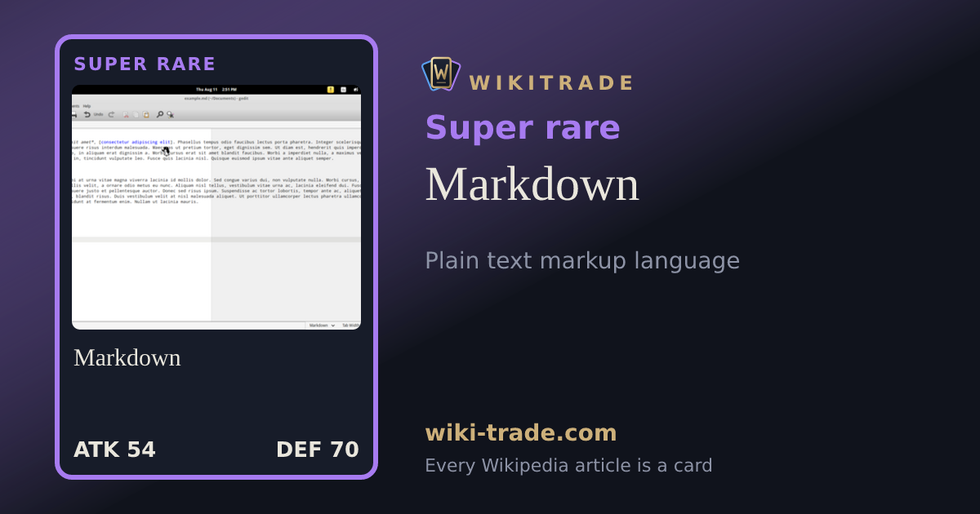The height and width of the screenshot is (514, 980).
Task: Open the Markdown language dropdown in status bar
Action: pos(322,325)
